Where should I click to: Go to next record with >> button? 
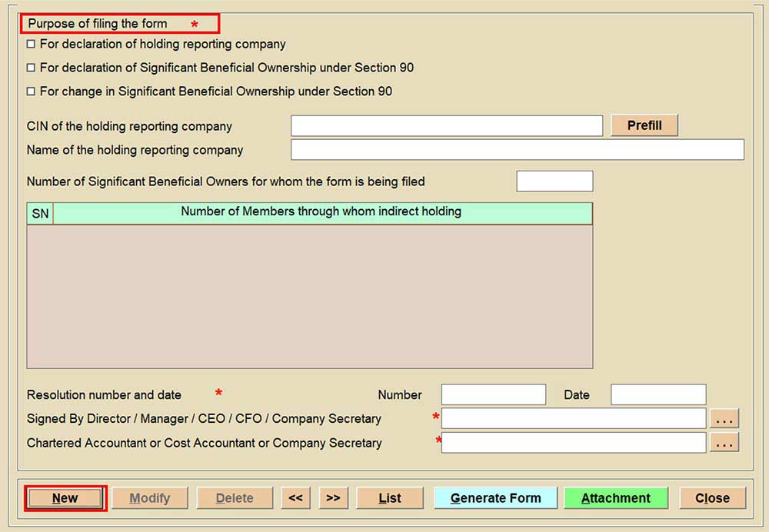(333, 498)
